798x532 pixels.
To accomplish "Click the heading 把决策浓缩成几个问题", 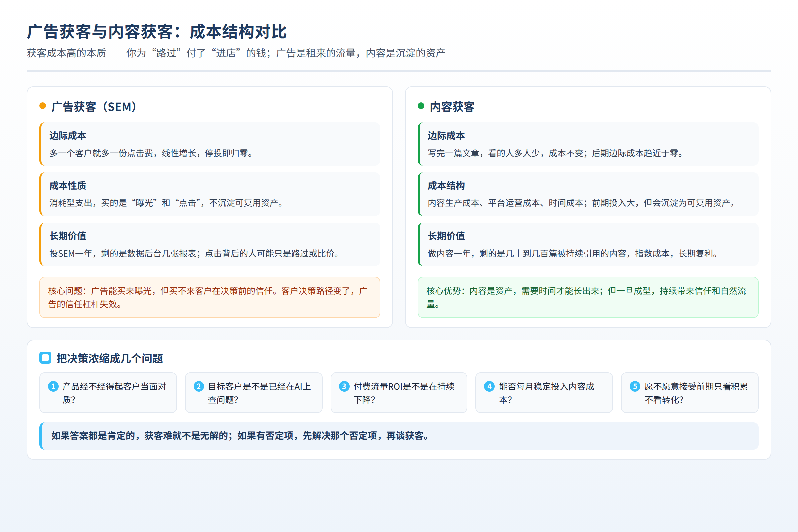I will pyautogui.click(x=110, y=358).
